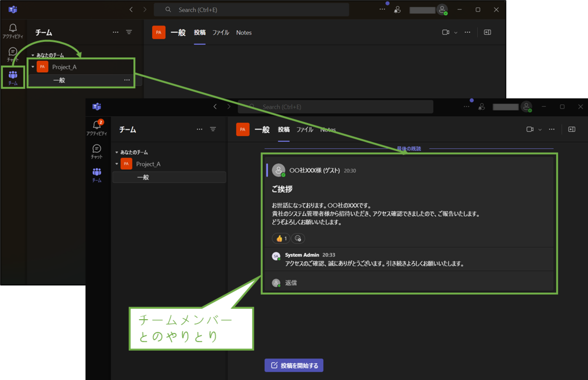Image resolution: width=588 pixels, height=380 pixels.
Task: Switch to the Notes tab in the back window
Action: pos(244,33)
